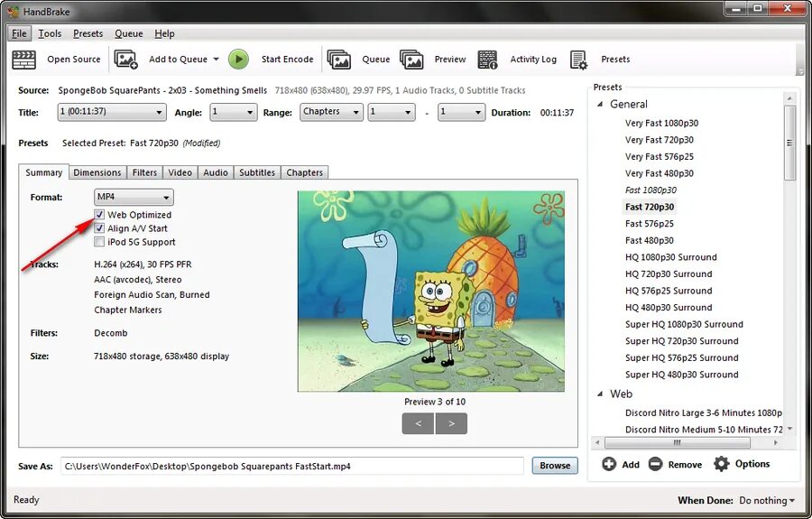Open the File menu

coord(19,33)
